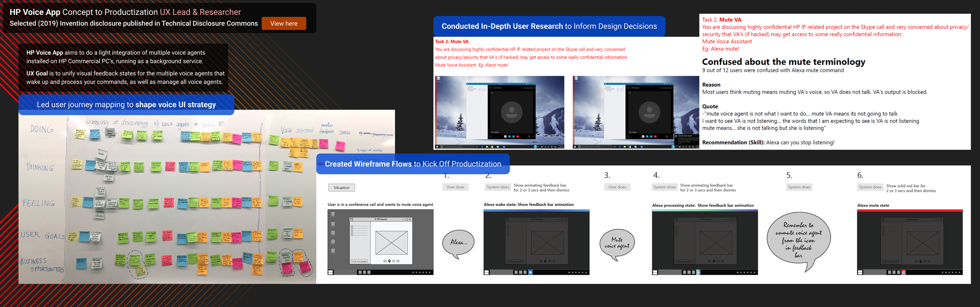The width and height of the screenshot is (980, 307).
Task: Click the 'FEELING' row label on the whiteboard
Action: coord(38,203)
